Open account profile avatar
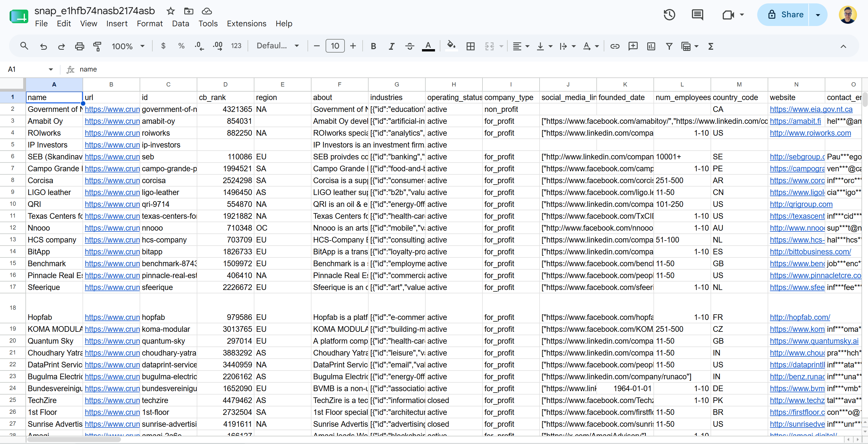 [848, 15]
